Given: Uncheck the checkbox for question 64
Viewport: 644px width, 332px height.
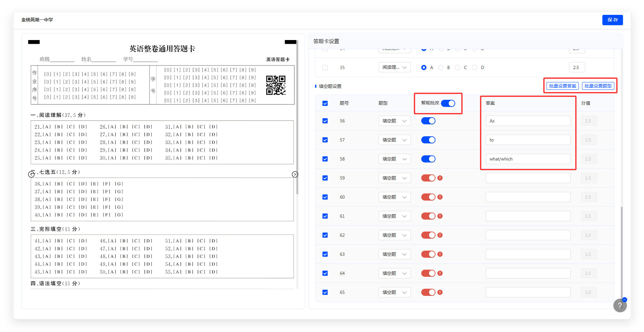Looking at the screenshot, I should point(325,273).
